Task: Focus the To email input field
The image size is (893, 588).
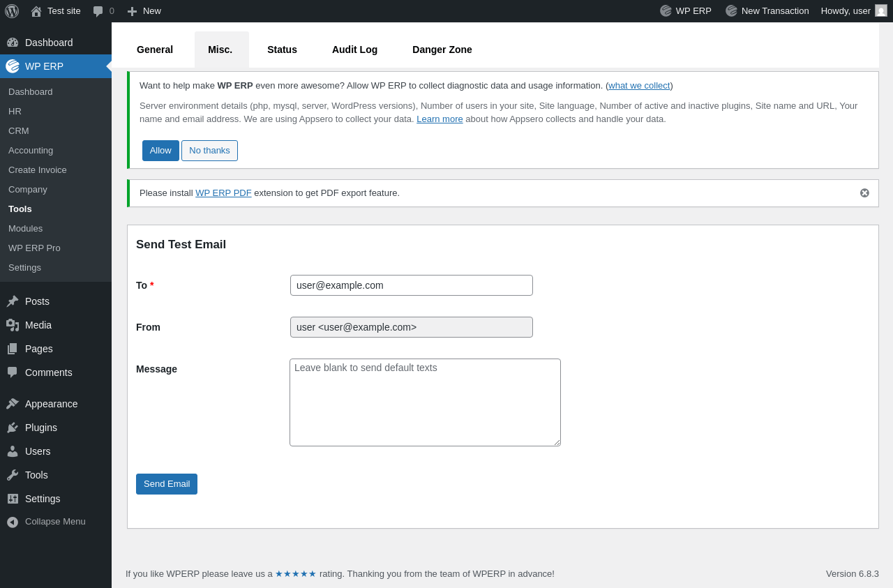Action: tap(411, 285)
